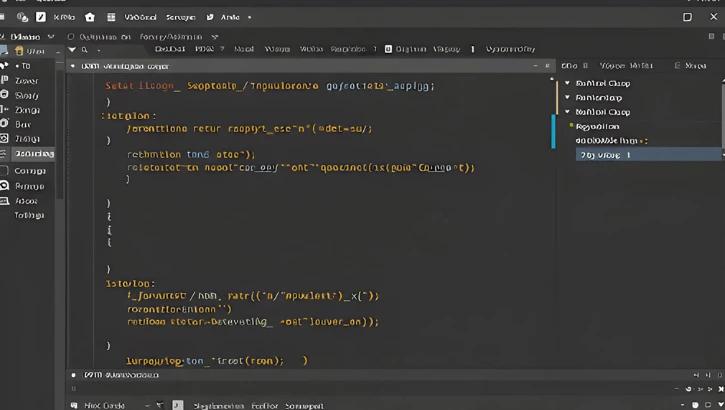The height and width of the screenshot is (410, 725).
Task: Switch to the first tab in editor tab row
Action: coord(170,49)
